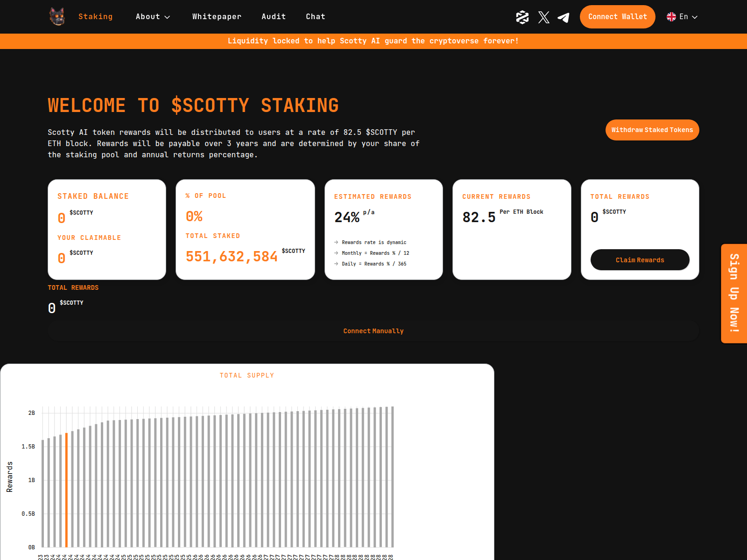The width and height of the screenshot is (747, 560).
Task: Click the 2B y-axis label
Action: click(x=31, y=413)
